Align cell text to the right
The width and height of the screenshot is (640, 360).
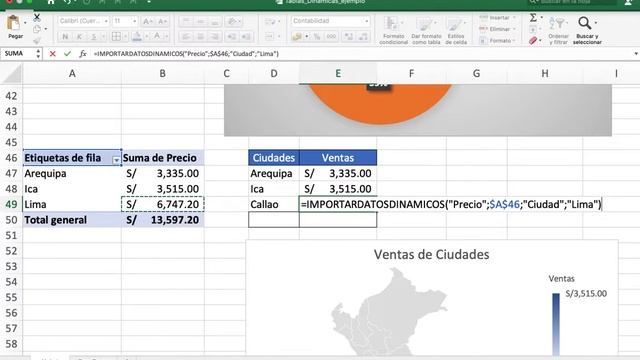tap(215, 37)
